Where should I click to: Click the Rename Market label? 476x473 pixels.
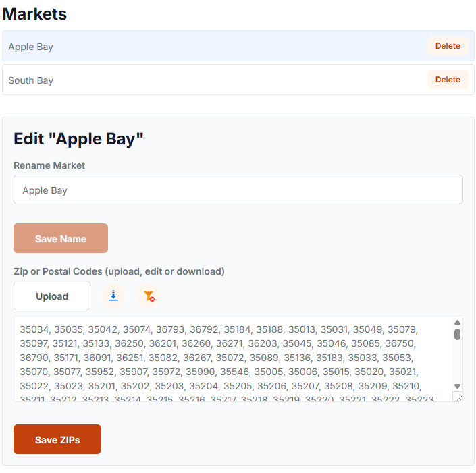click(49, 165)
